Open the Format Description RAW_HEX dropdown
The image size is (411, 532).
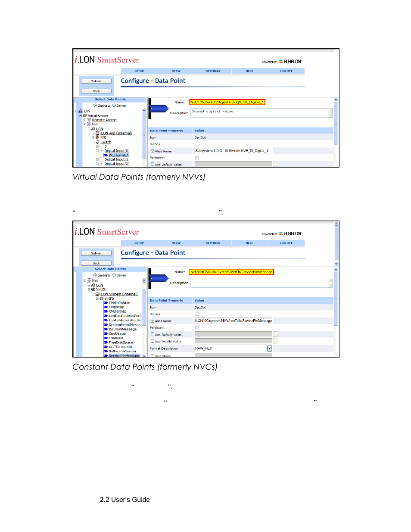coord(270,348)
